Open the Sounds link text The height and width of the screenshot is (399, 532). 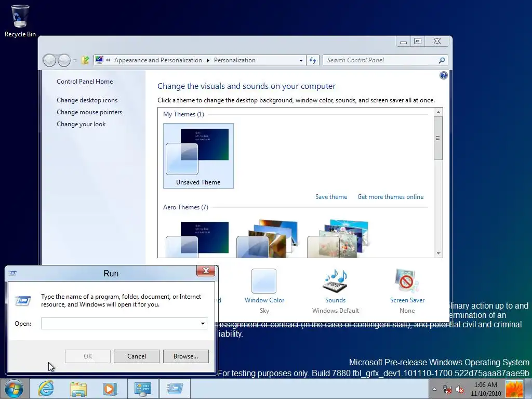click(335, 300)
